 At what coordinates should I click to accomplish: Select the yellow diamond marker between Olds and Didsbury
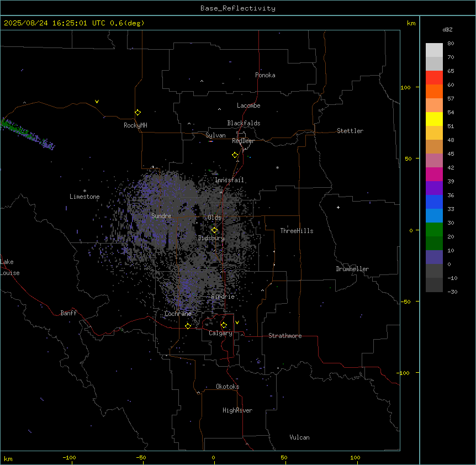tap(214, 230)
